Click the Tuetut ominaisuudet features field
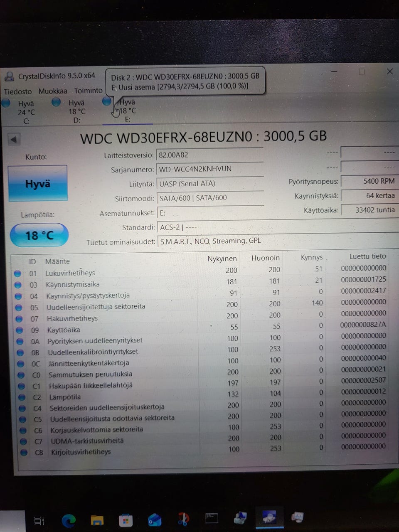 (278, 241)
